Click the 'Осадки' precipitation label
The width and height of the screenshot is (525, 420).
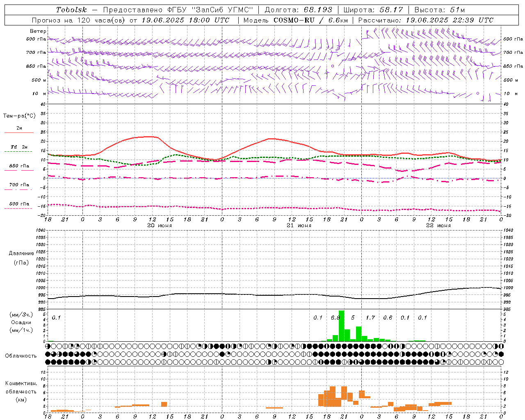click(21, 322)
